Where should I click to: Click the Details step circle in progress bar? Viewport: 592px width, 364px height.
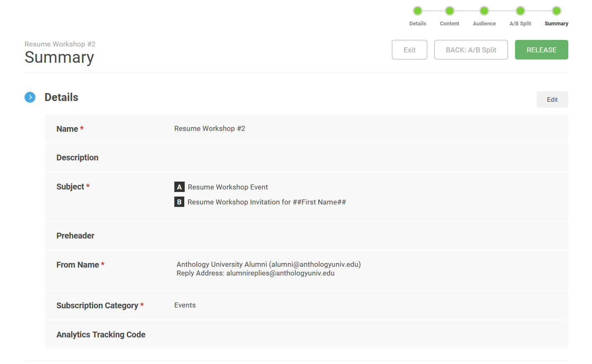point(418,11)
